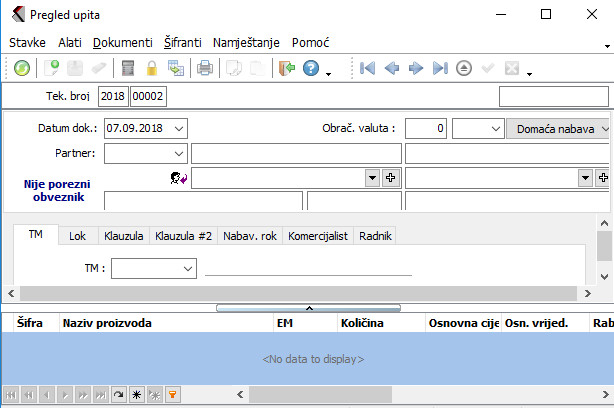Click the exit door icon in toolbar

pyautogui.click(x=287, y=69)
